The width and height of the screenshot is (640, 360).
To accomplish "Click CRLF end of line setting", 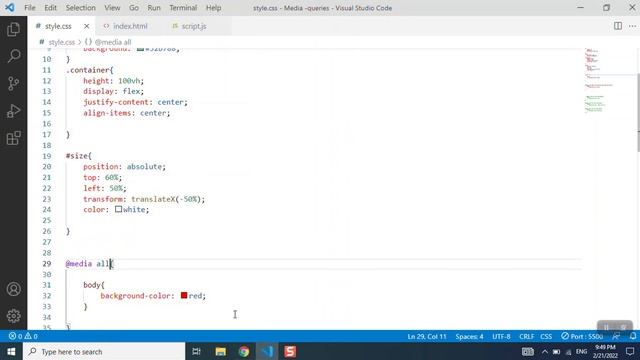I will click(x=527, y=336).
